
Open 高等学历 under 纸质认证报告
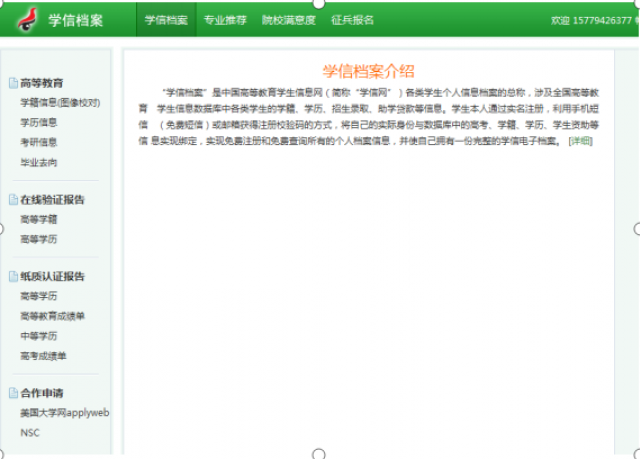click(x=39, y=296)
